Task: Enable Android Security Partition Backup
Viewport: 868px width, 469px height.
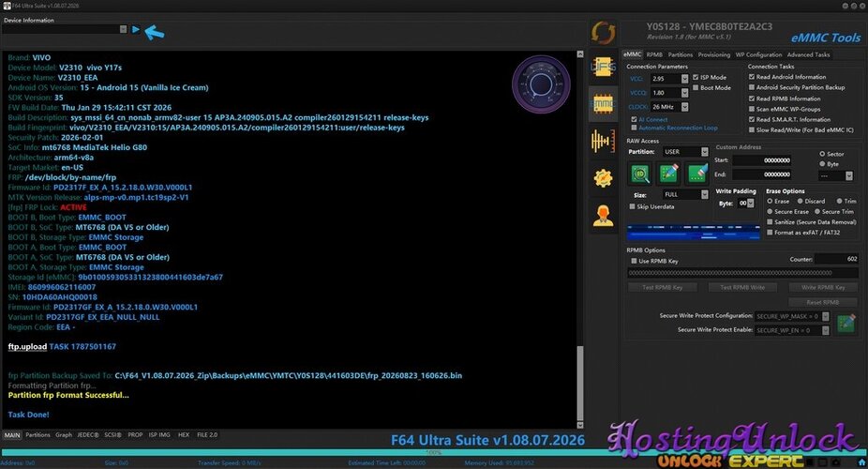Action: (x=752, y=87)
